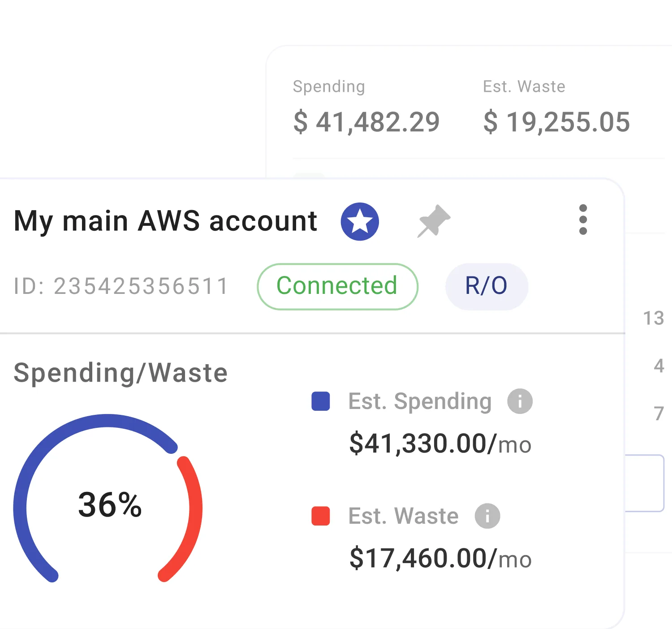Click the number 13 on the right panel
The image size is (672, 629).
click(x=655, y=319)
